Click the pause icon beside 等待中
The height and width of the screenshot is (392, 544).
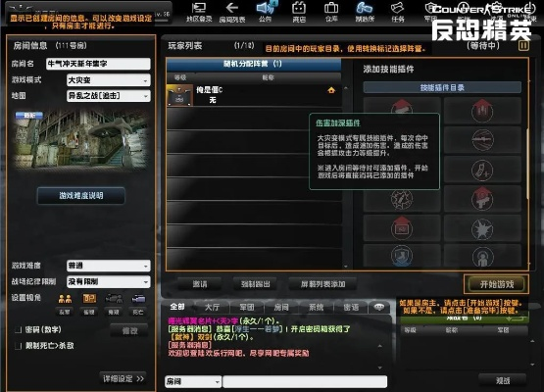tap(523, 45)
